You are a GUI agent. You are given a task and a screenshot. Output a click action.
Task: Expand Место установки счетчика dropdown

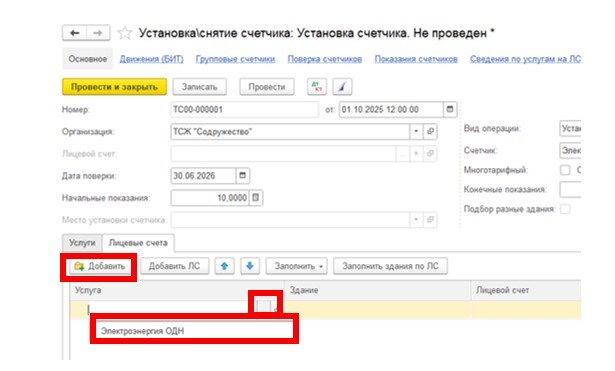pyautogui.click(x=416, y=220)
